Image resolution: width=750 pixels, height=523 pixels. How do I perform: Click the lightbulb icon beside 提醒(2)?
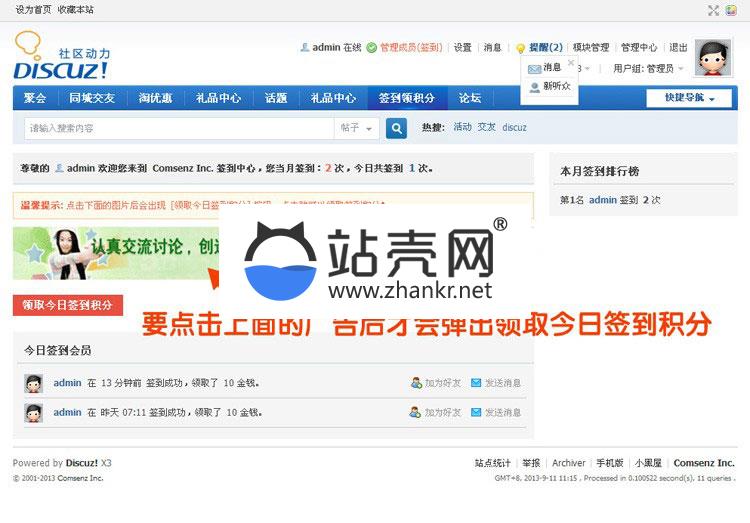(x=520, y=48)
